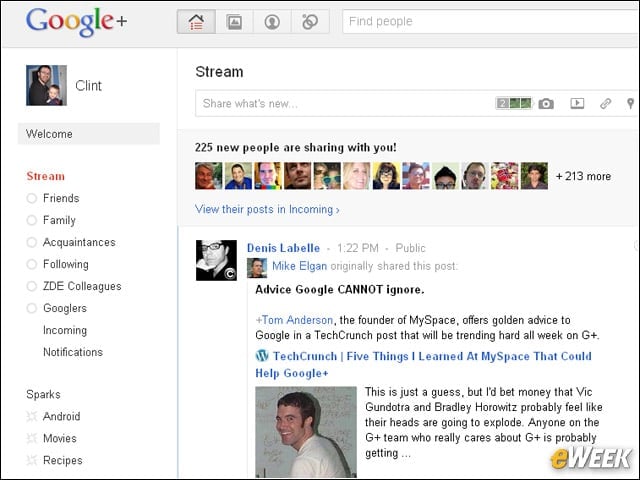Open the TechCrunch Five Things article link

[423, 364]
